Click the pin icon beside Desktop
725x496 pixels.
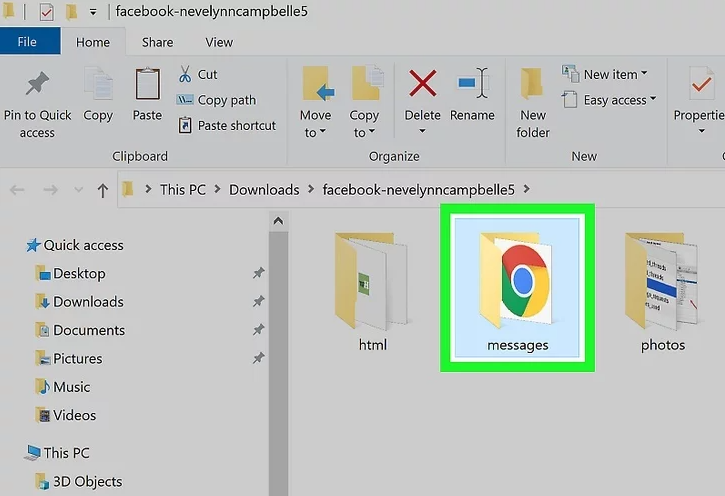[x=258, y=273]
